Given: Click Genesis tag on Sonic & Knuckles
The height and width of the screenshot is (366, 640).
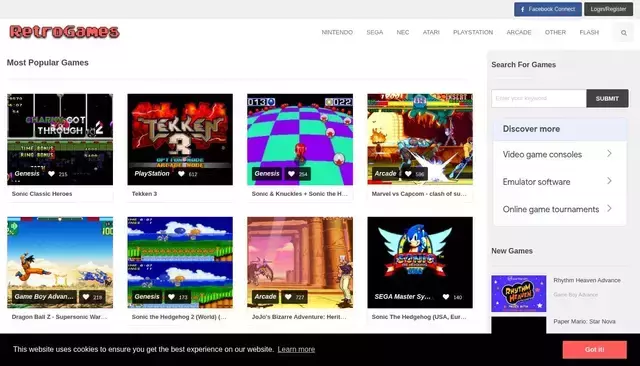Looking at the screenshot, I should (267, 173).
